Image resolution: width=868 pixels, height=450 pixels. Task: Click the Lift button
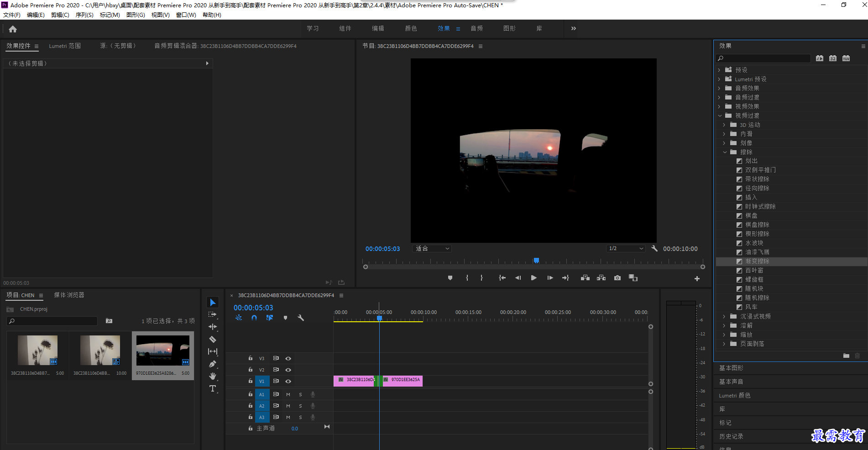[x=585, y=278]
